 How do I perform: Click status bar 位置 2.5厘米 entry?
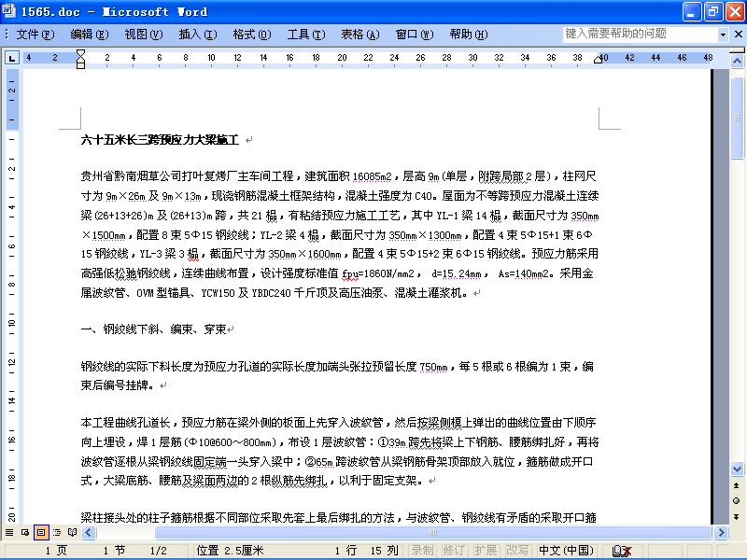230,551
